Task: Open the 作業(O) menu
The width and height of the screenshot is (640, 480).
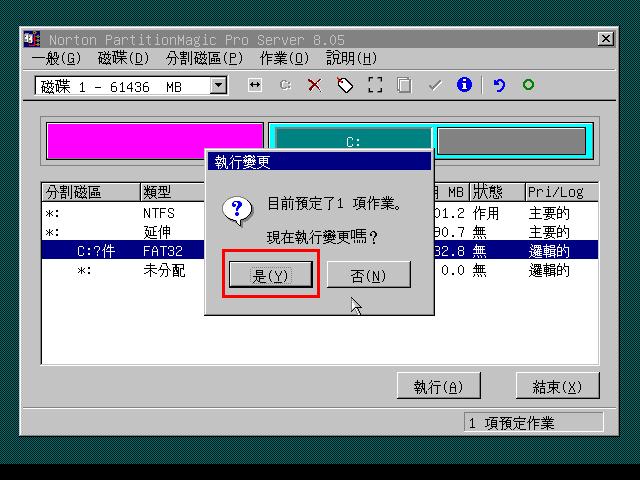Action: click(284, 58)
